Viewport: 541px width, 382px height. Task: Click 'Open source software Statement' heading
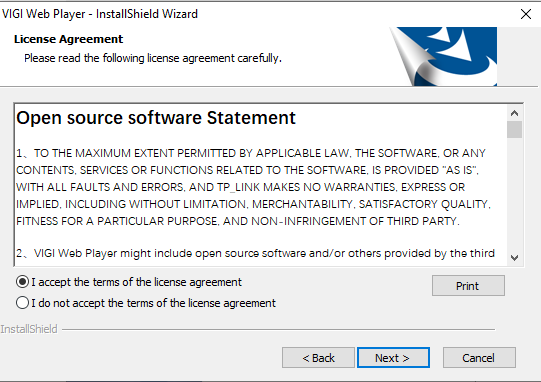(156, 118)
